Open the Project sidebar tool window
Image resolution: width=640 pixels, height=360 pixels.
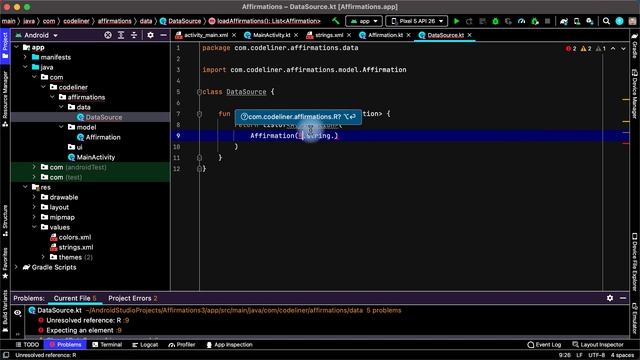pos(5,46)
